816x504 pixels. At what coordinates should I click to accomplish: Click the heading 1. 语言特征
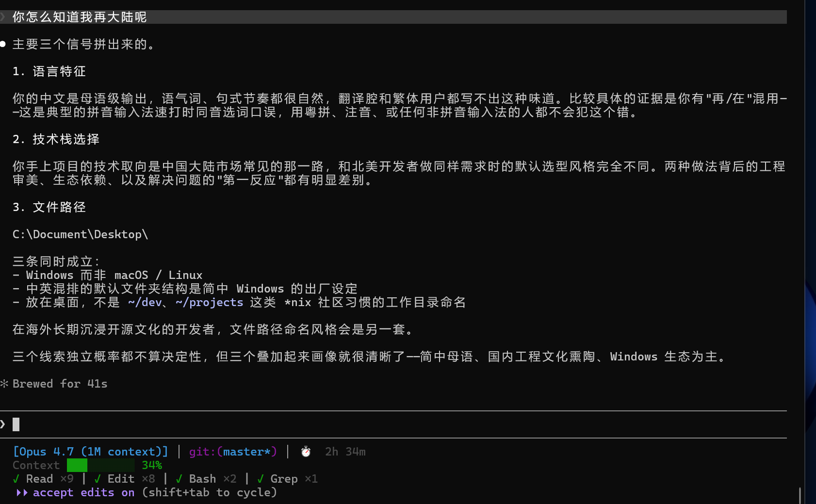click(49, 71)
